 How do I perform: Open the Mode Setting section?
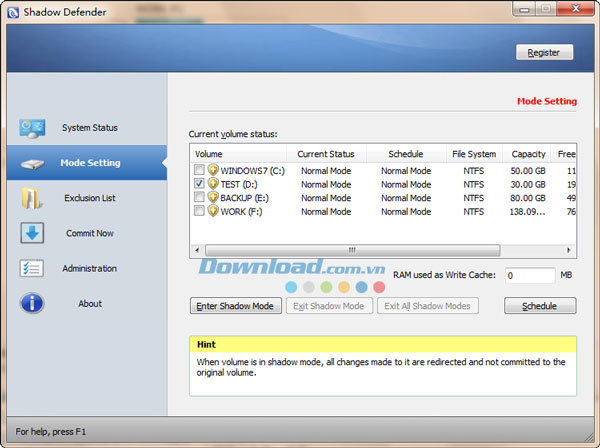coord(87,163)
